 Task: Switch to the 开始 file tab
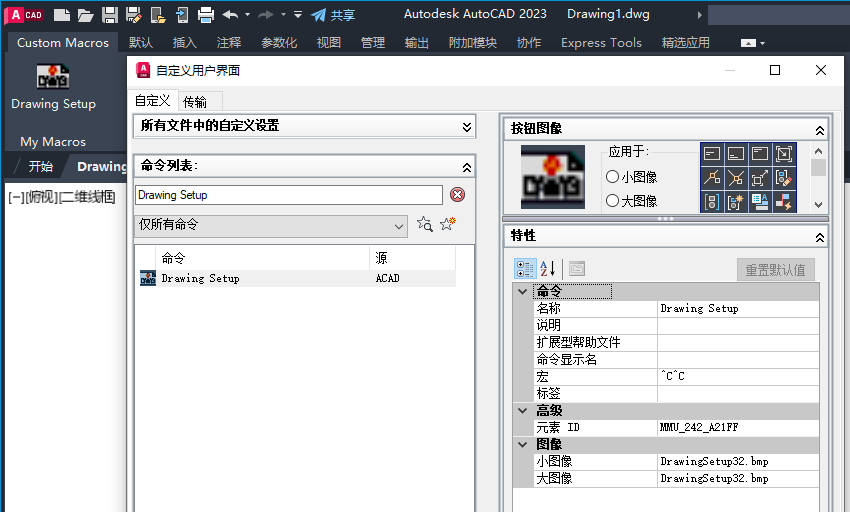[41, 166]
